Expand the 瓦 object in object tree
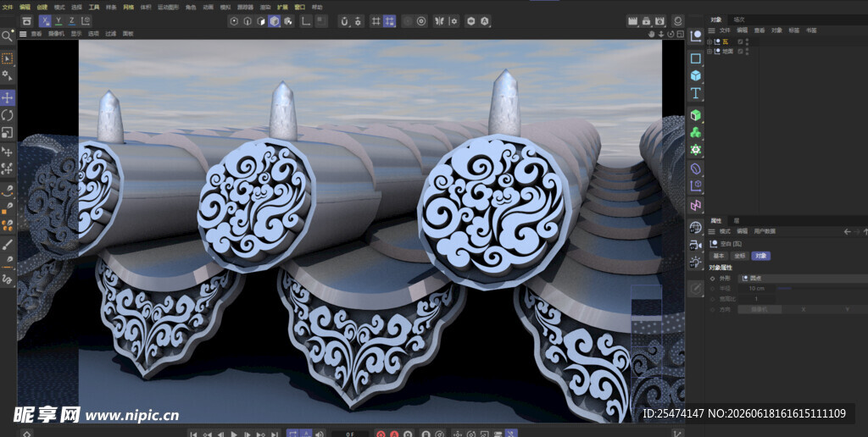This screenshot has width=868, height=437. pyautogui.click(x=709, y=41)
